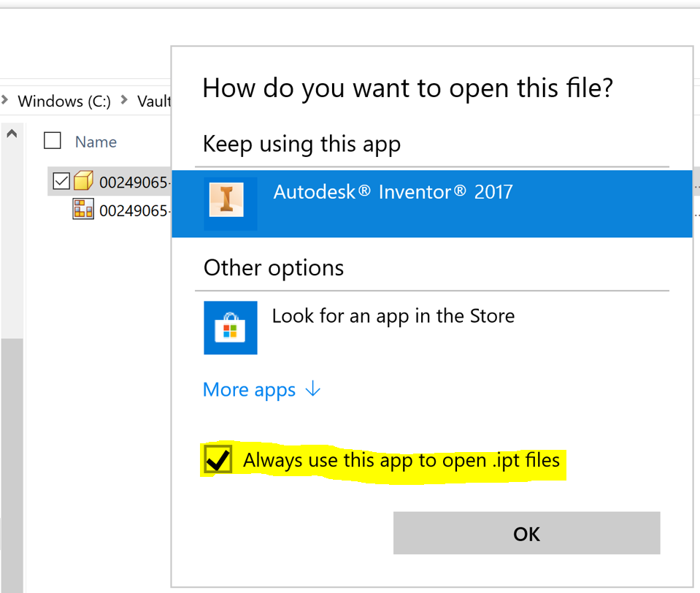Click the down arrow beside More apps
The width and height of the screenshot is (700, 593).
point(312,389)
